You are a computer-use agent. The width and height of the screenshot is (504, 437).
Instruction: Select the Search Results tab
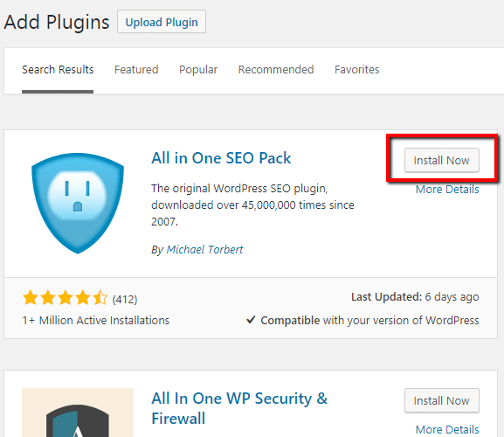[x=58, y=69]
